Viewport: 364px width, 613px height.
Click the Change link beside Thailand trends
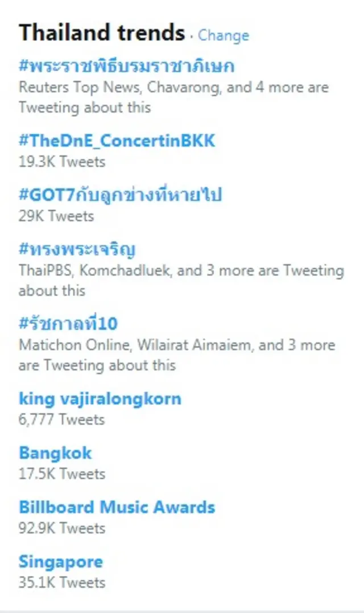(x=224, y=35)
